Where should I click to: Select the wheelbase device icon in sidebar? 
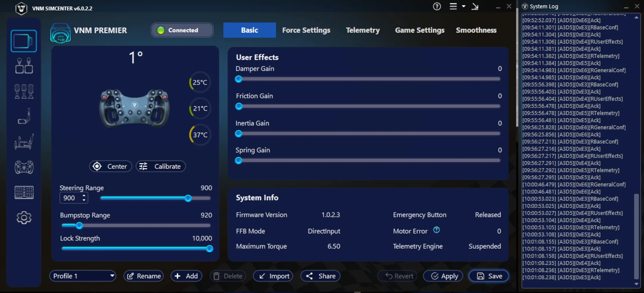pos(23,41)
